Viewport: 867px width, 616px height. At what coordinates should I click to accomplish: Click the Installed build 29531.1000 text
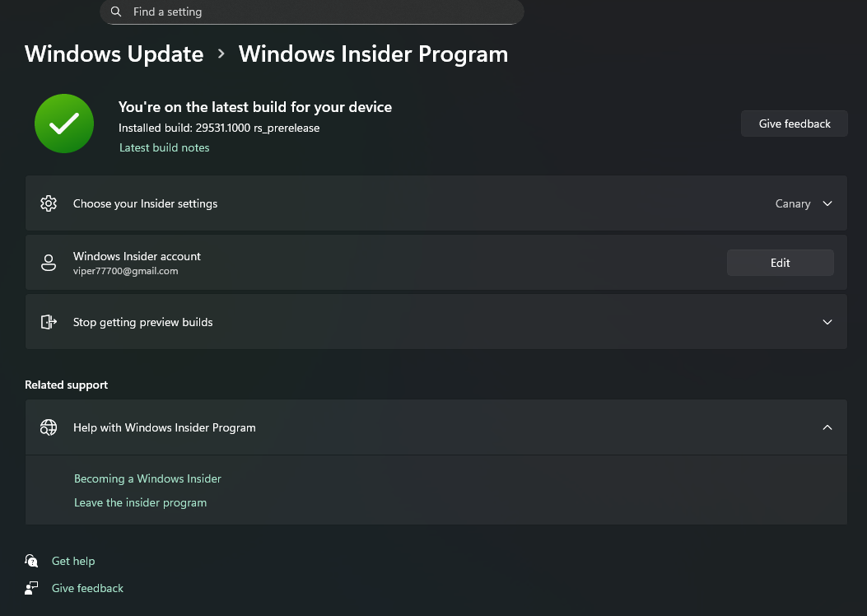[219, 128]
